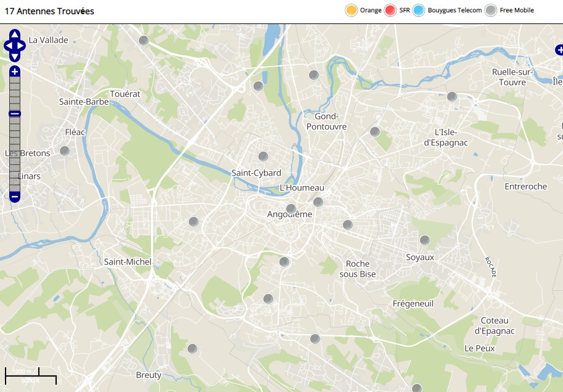The width and height of the screenshot is (563, 392).
Task: Open the antenna marker in Saint-Cybard
Action: (263, 157)
